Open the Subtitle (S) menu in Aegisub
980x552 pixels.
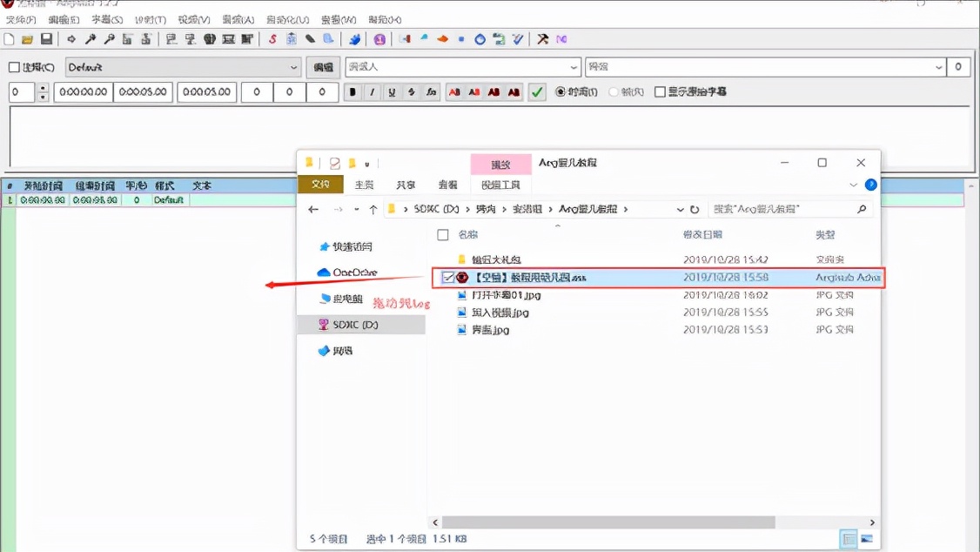coord(107,20)
